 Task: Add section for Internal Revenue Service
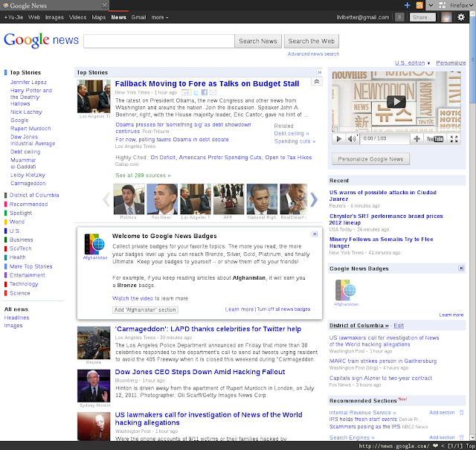(442, 412)
